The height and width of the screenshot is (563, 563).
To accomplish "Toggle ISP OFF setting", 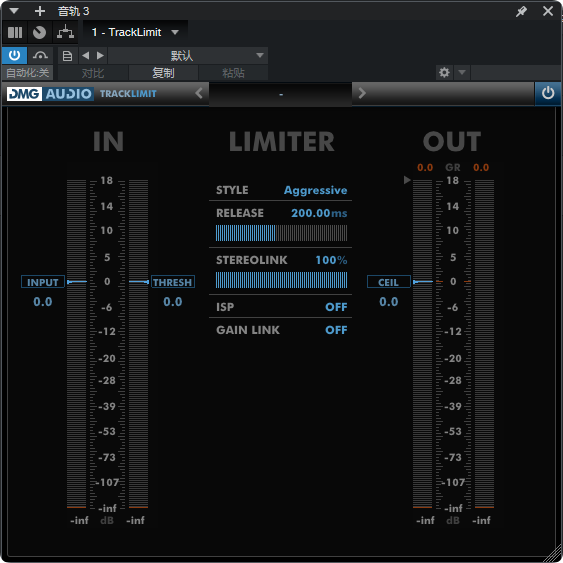I will [336, 307].
